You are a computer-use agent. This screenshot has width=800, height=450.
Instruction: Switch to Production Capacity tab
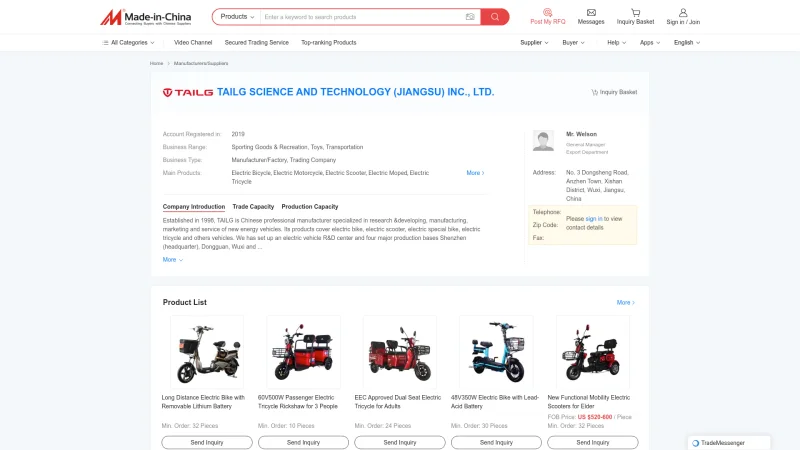310,207
